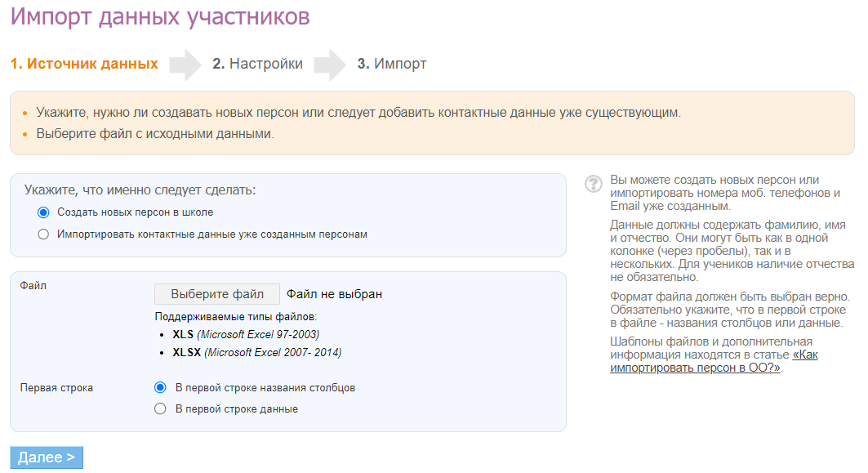The image size is (868, 473).
Task: Click the Импорт данных участников heading
Action: click(160, 17)
